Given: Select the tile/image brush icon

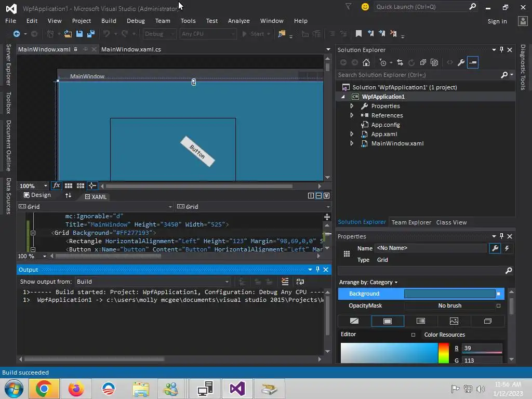Looking at the screenshot, I should pos(454,321).
